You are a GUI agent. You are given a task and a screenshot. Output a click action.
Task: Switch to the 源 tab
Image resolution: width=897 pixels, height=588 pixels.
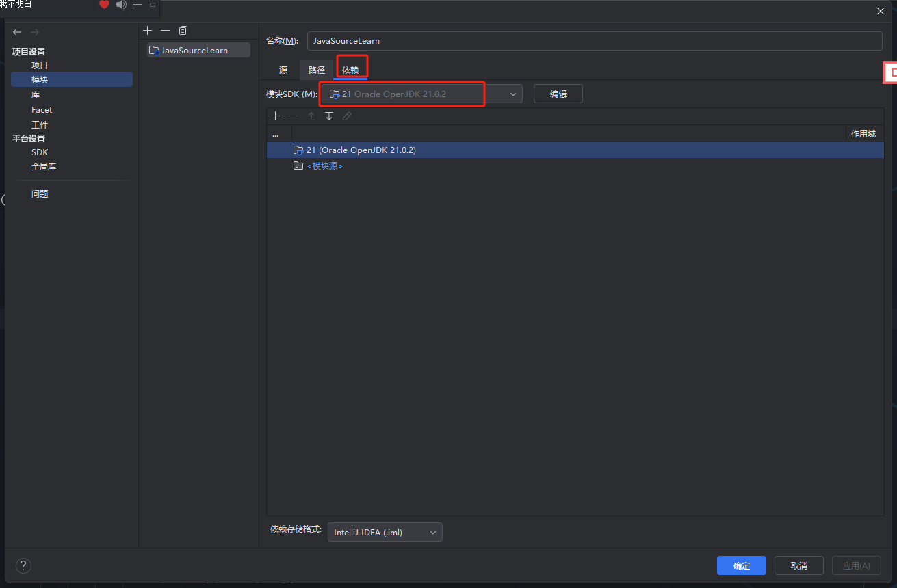coord(283,70)
